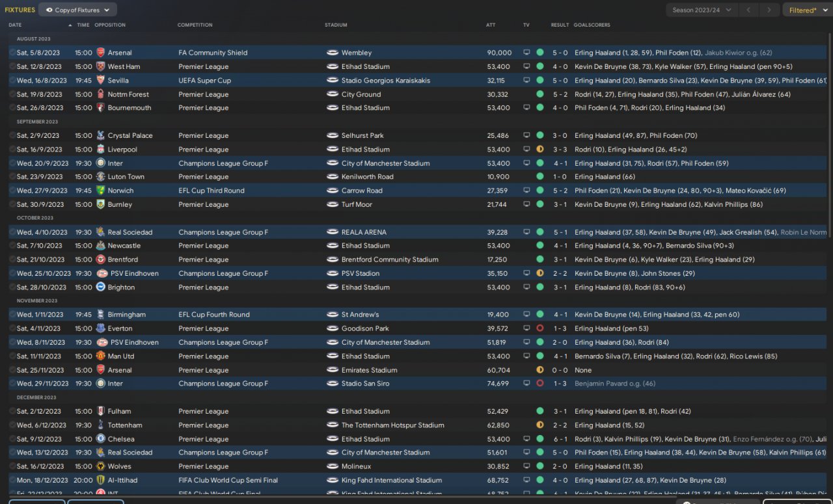Open the EFL Cup Third Round link
Viewport: 833px width, 504px height.
point(212,191)
